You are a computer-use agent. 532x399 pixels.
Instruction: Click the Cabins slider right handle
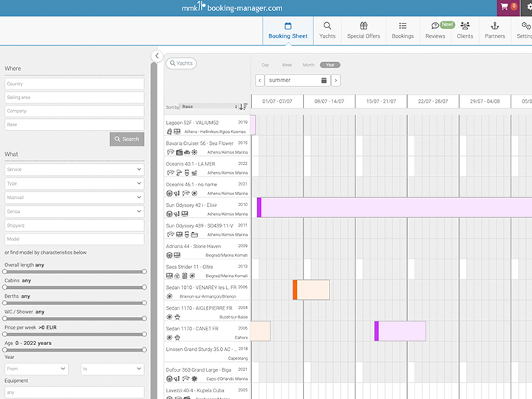point(144,287)
